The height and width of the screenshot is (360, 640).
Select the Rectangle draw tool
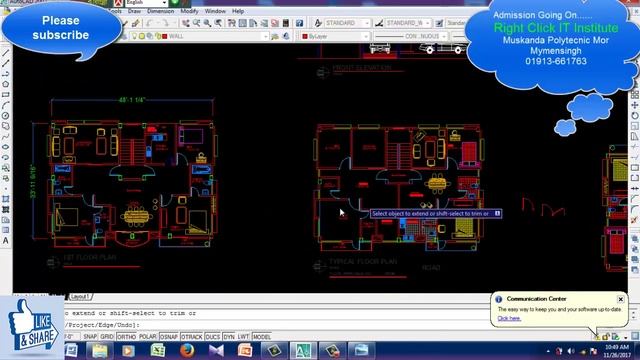5,95
